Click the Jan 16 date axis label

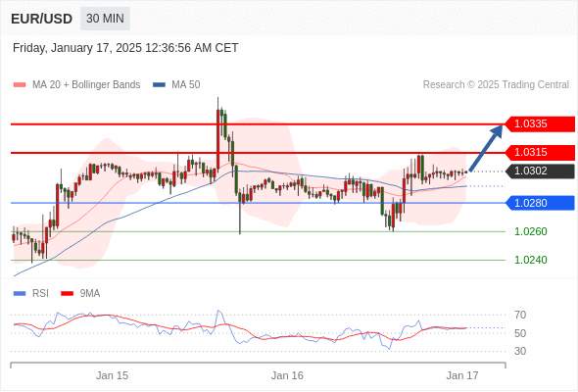(287, 375)
